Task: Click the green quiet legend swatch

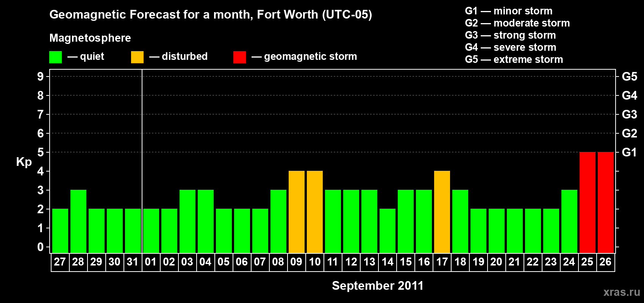Action: [x=55, y=57]
